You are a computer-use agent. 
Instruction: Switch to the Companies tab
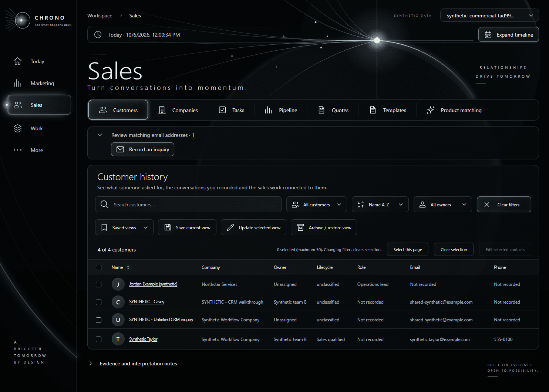tap(178, 110)
